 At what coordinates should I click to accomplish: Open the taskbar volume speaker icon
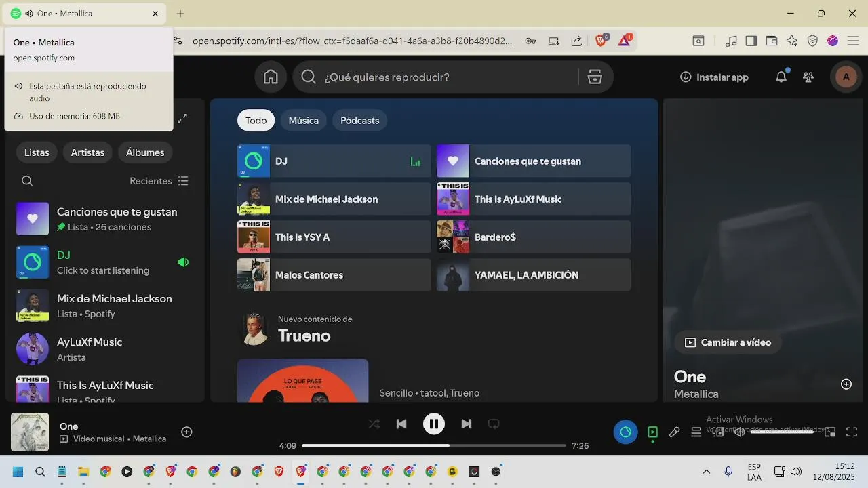(796, 472)
